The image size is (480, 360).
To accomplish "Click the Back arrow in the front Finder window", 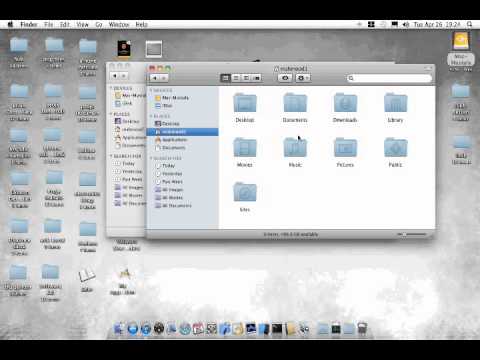I will tap(155, 78).
